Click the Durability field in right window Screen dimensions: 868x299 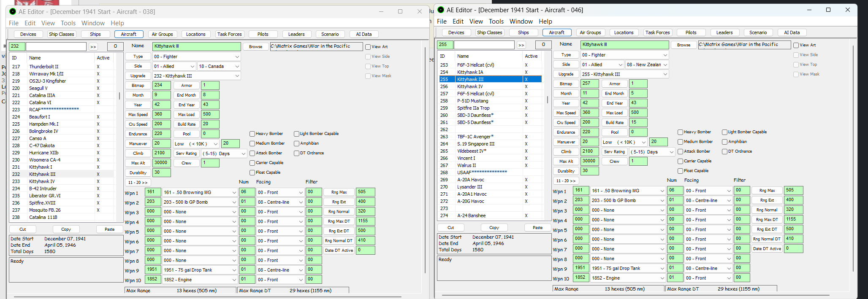click(589, 171)
